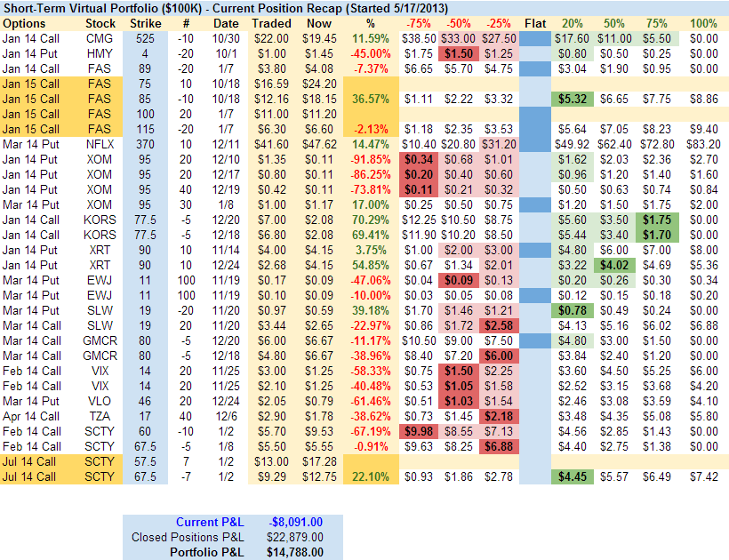Select the NFLX stock cell
The width and height of the screenshot is (729, 560).
tap(100, 144)
